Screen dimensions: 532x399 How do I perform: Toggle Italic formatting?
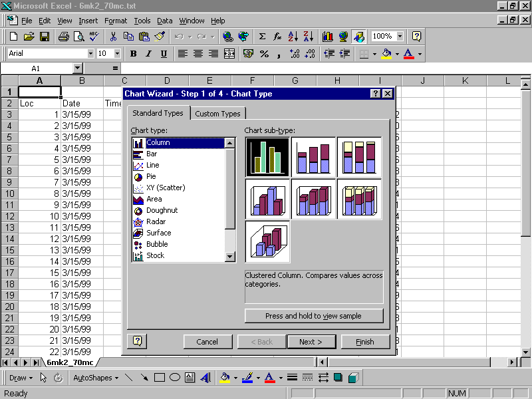[148, 54]
